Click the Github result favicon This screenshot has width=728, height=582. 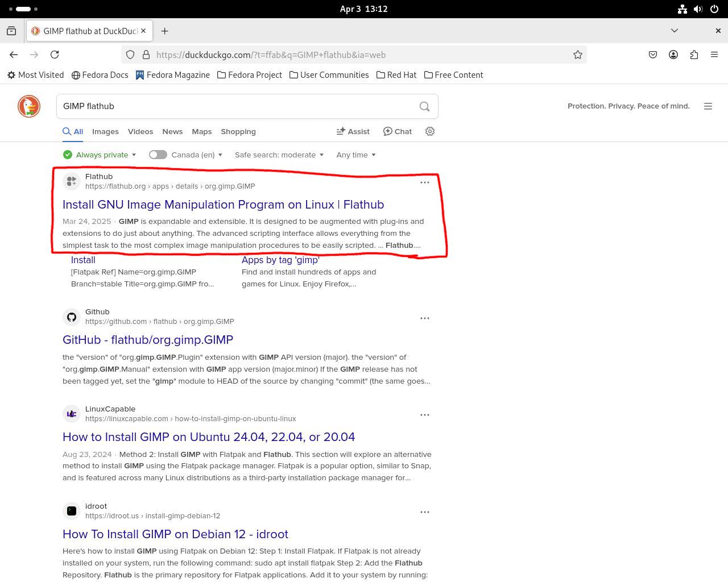72,317
